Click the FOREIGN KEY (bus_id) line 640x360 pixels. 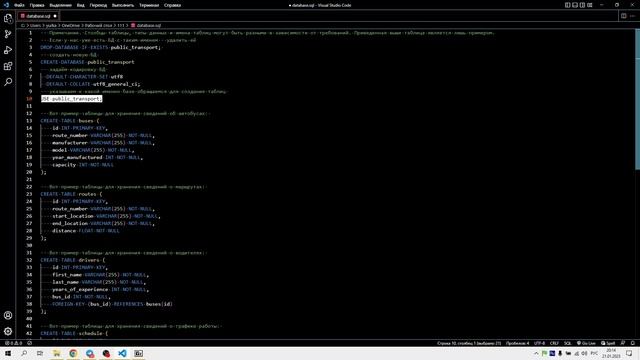click(112, 304)
